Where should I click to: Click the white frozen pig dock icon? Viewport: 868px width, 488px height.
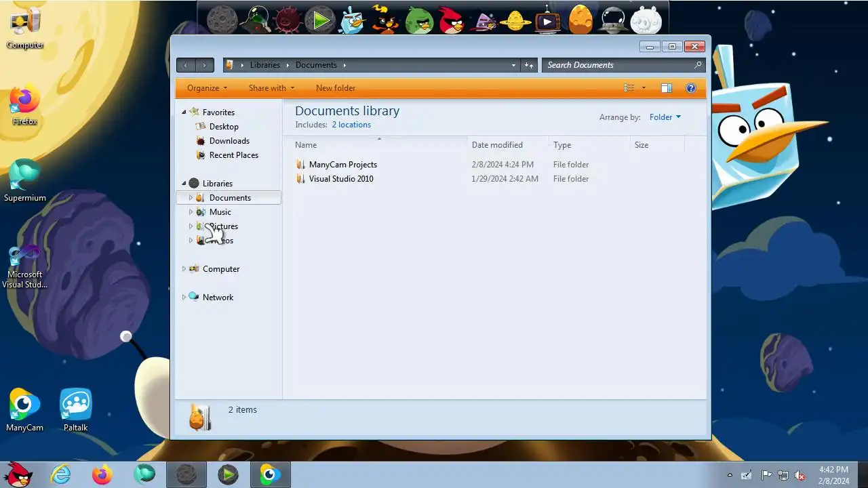(x=646, y=20)
